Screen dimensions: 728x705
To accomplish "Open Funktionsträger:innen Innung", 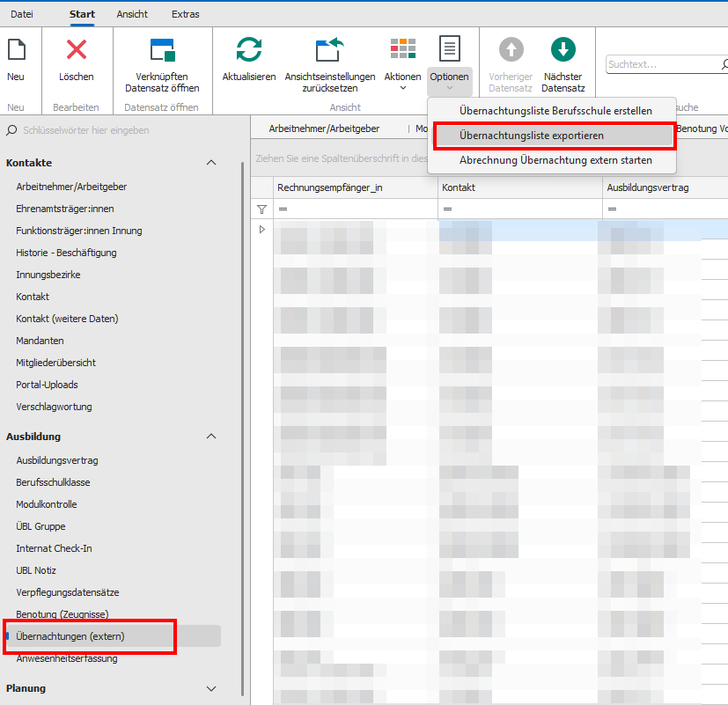I will (x=79, y=231).
